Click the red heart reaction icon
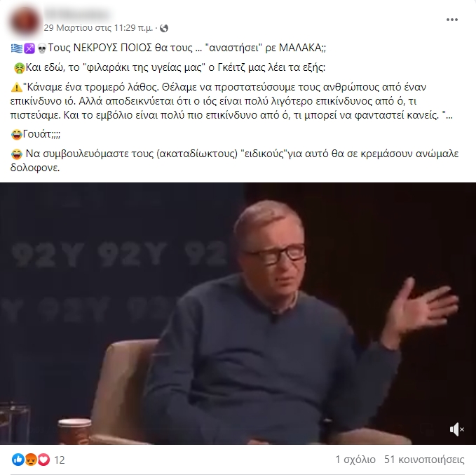The width and height of the screenshot is (476, 475). tap(43, 460)
